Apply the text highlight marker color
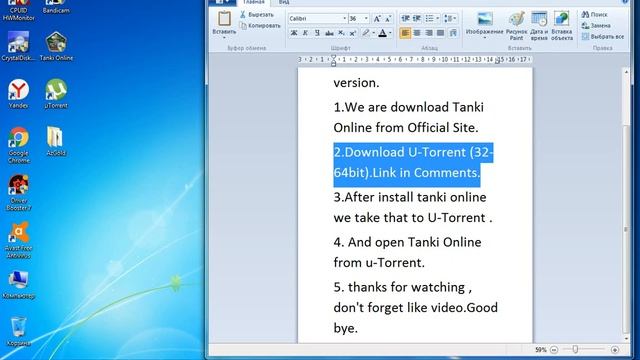 pos(366,33)
